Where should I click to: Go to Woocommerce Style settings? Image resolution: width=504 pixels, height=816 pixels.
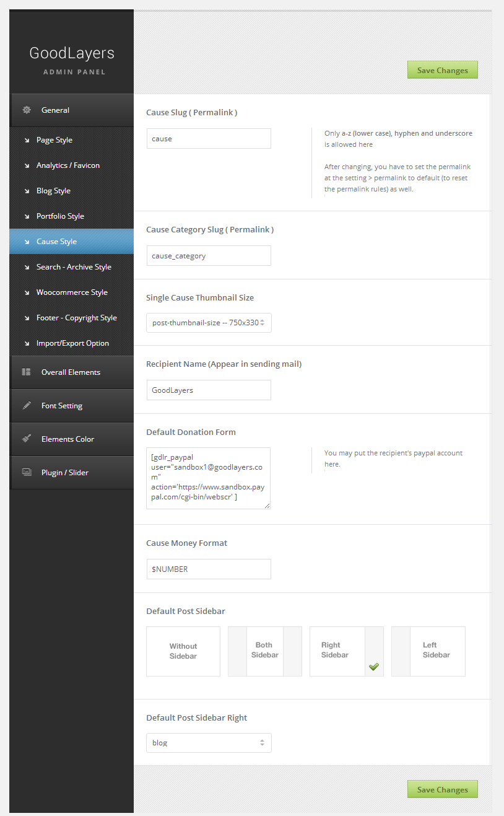click(72, 292)
